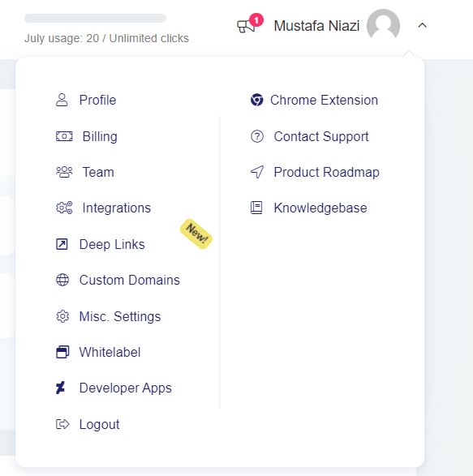Click the Deep Links arrow-box icon
Screen dimensions: 473x476
(62, 244)
